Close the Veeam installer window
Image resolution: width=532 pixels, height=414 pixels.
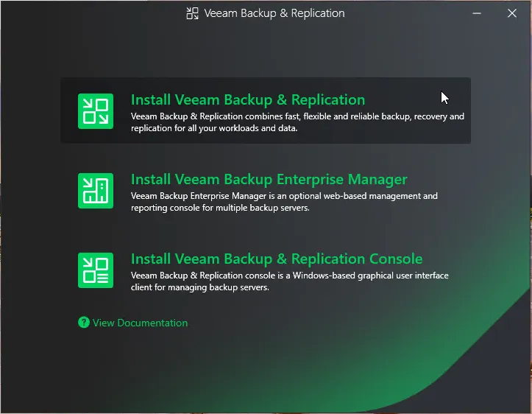coord(512,13)
